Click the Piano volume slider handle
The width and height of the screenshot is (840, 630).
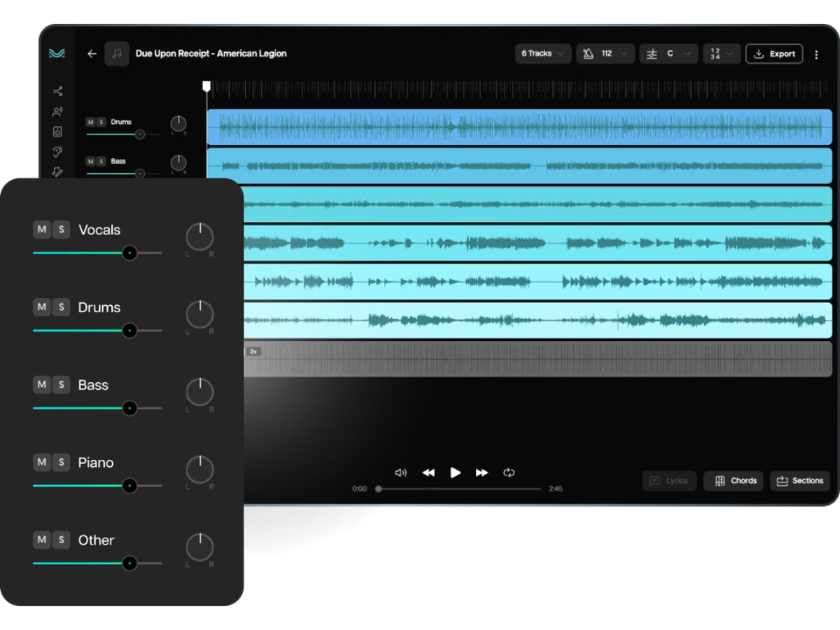[x=129, y=486]
